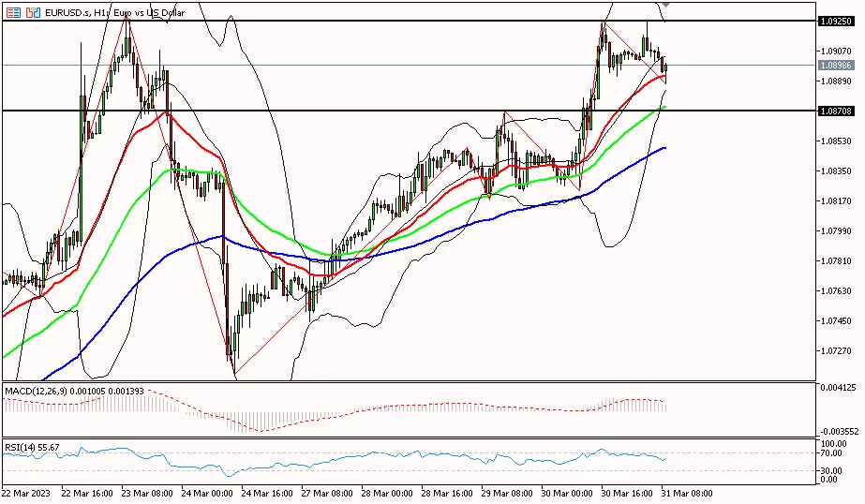
Task: Click the 1.07990 price scale value
Action: pos(836,231)
